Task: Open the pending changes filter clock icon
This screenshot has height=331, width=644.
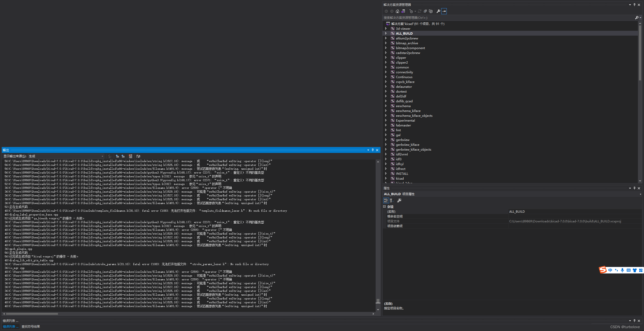Action: [x=411, y=11]
